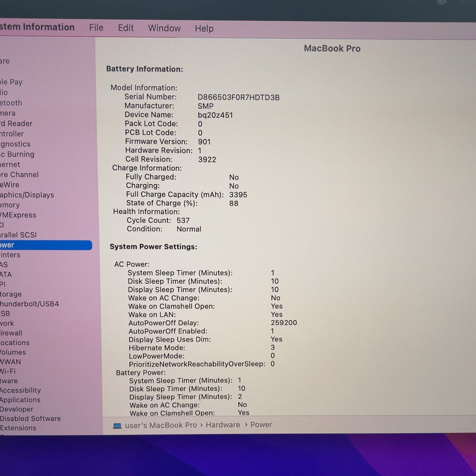Click the Condition value Normal
Image resolution: width=476 pixels, height=476 pixels.
pyautogui.click(x=189, y=229)
